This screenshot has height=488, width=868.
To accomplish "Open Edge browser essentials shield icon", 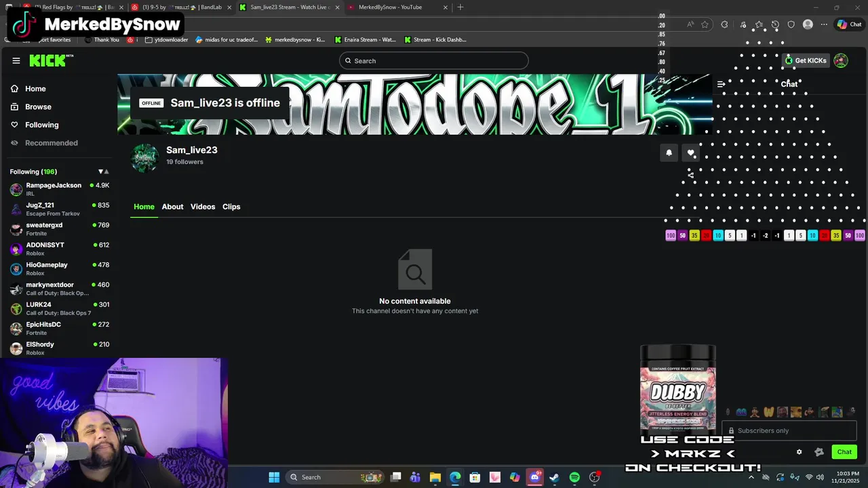I will point(791,24).
